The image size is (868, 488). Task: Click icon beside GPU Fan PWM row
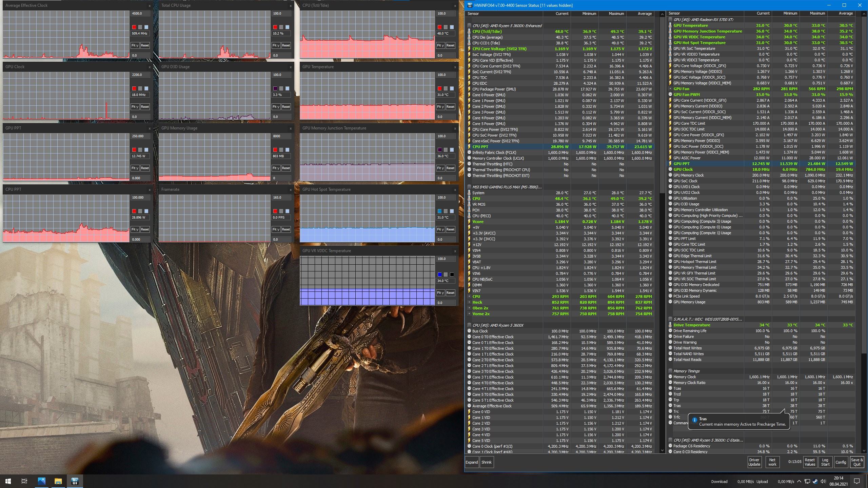(670, 95)
